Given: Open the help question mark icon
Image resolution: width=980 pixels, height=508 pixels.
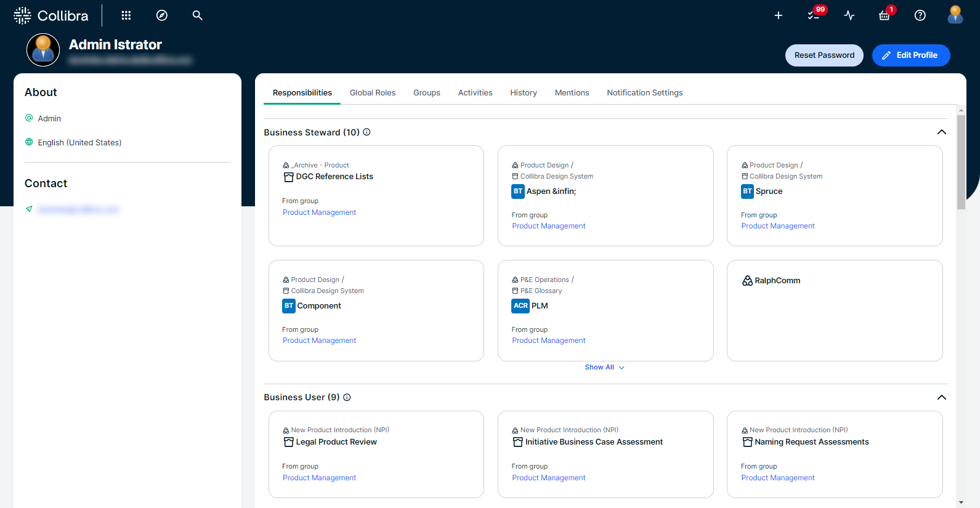Looking at the screenshot, I should [x=920, y=15].
